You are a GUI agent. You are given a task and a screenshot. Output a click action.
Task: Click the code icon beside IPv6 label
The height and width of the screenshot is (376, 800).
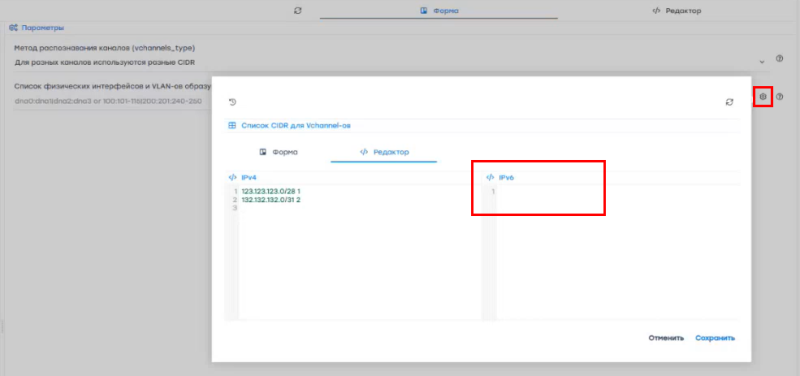pos(490,178)
